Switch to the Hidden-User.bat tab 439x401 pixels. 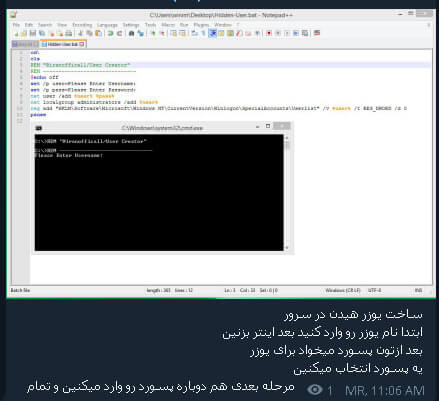(x=62, y=44)
